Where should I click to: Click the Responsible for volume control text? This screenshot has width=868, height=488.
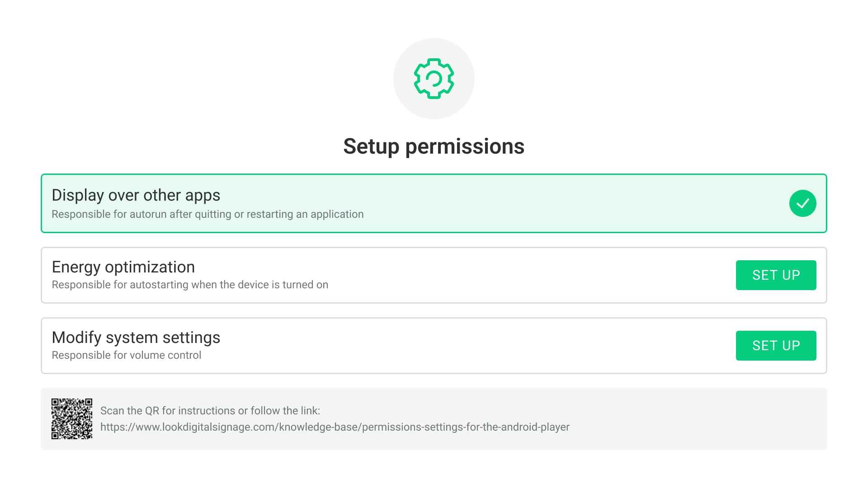tap(127, 355)
